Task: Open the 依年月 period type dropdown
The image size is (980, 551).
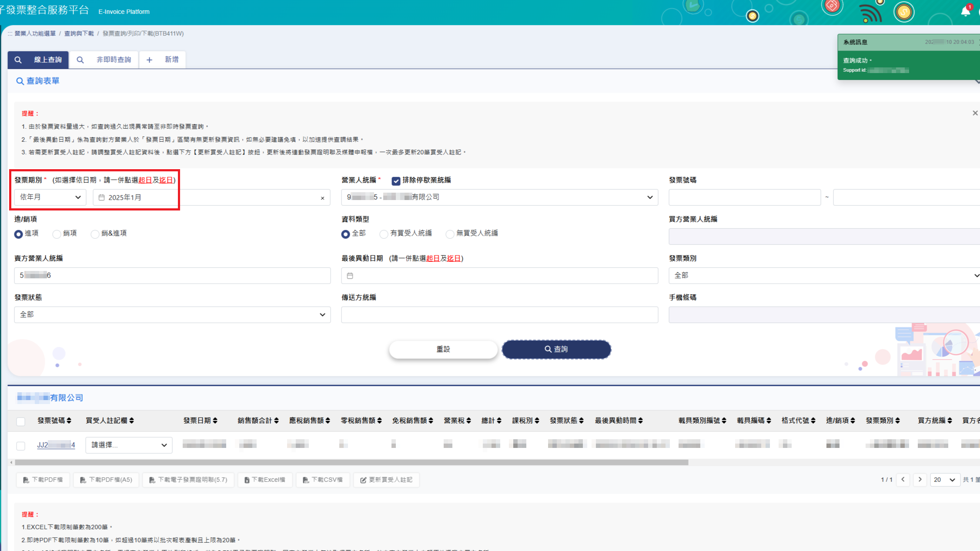Action: (50, 197)
